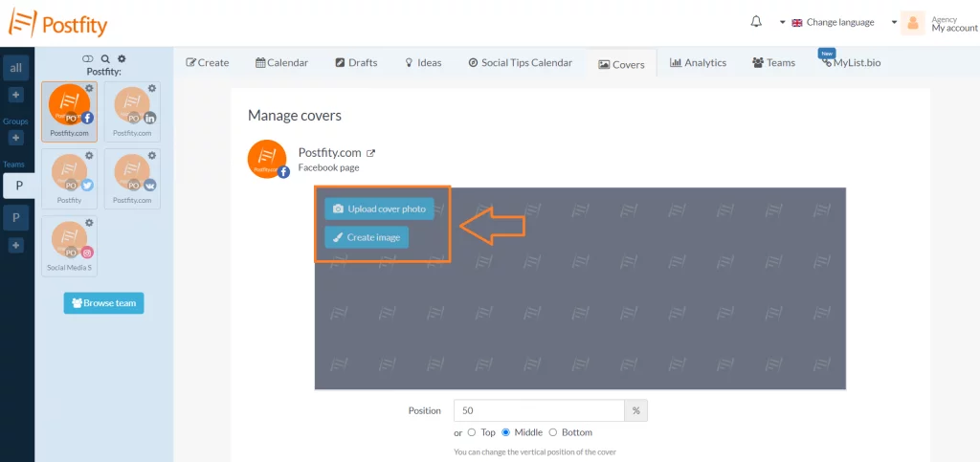The image size is (980, 462).
Task: Open settings gear on VK account card
Action: [x=152, y=156]
